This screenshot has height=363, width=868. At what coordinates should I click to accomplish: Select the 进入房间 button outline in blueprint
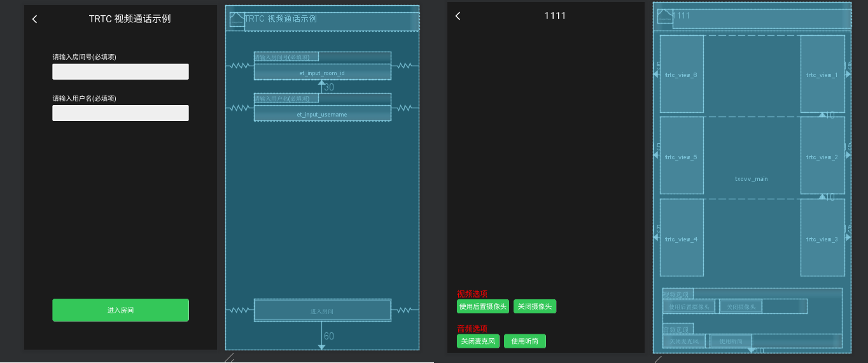click(322, 310)
